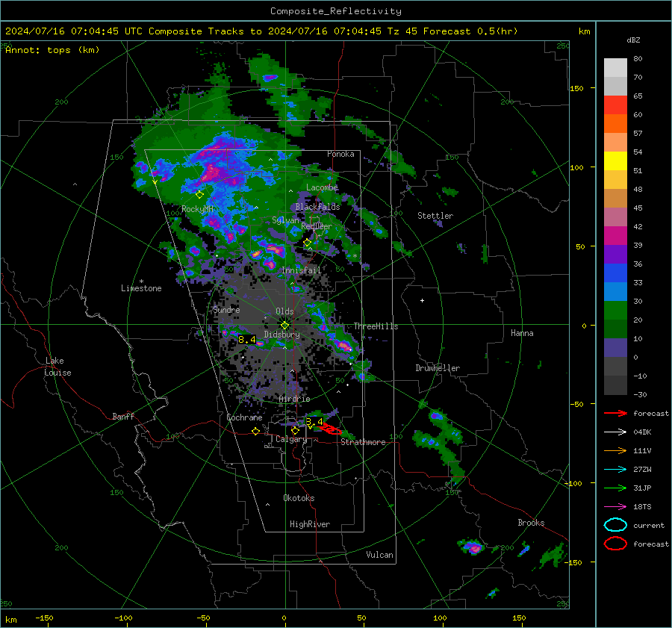Click the 'Lake Louise' map label
Viewport: 672px width, 628px height.
(57, 367)
